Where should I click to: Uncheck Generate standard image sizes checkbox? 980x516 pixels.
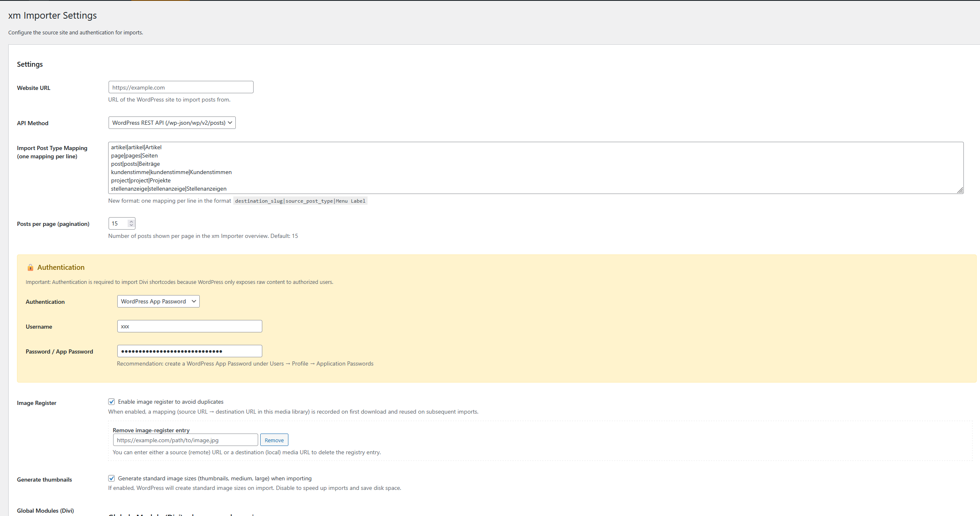(111, 478)
